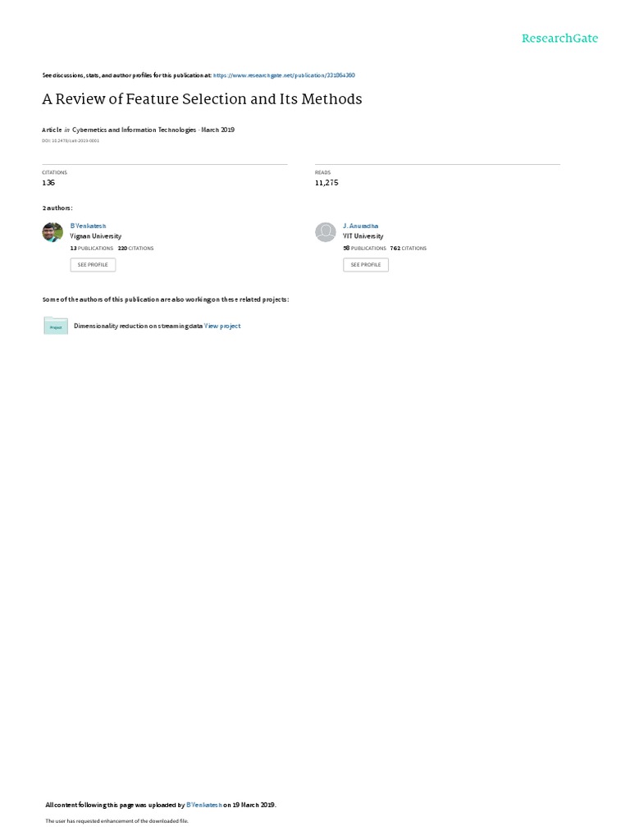Open the researchgate.net publication URL link

pos(284,75)
